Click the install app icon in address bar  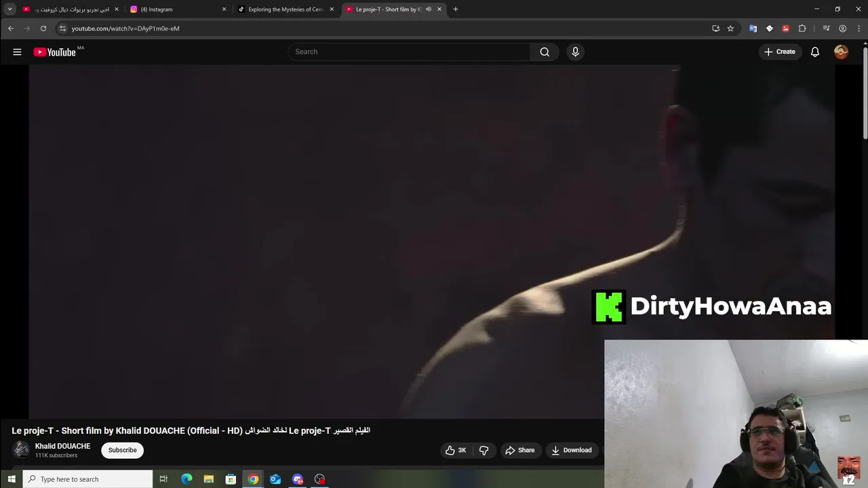pos(715,28)
